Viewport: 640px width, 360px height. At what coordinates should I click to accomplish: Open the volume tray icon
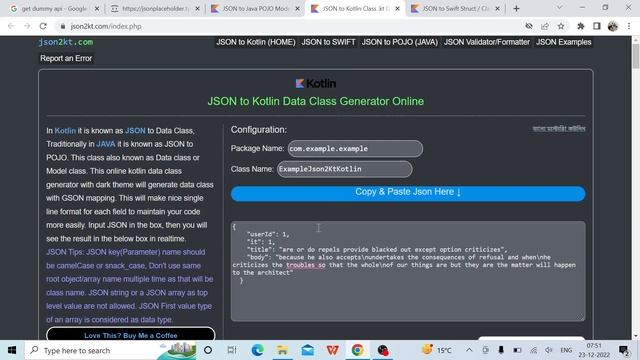tap(549, 350)
